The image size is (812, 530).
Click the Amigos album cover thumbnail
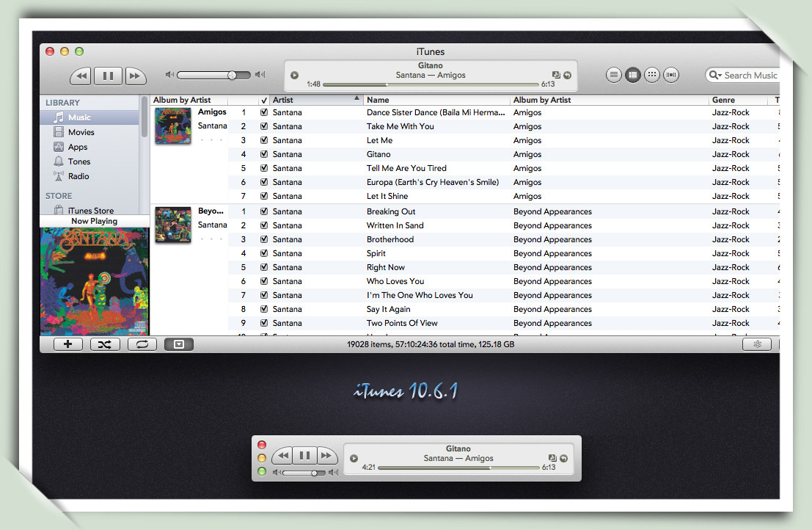(x=173, y=126)
